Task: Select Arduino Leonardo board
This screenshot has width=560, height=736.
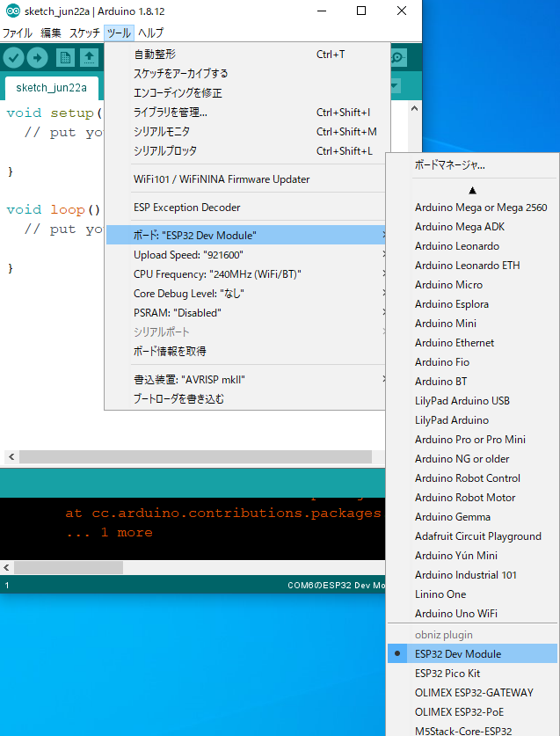Action: (457, 246)
